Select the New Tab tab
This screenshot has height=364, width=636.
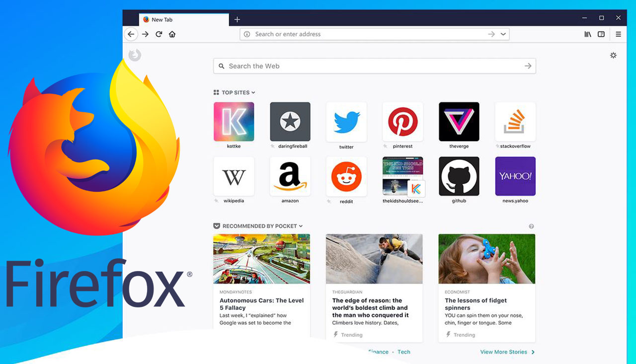[184, 19]
